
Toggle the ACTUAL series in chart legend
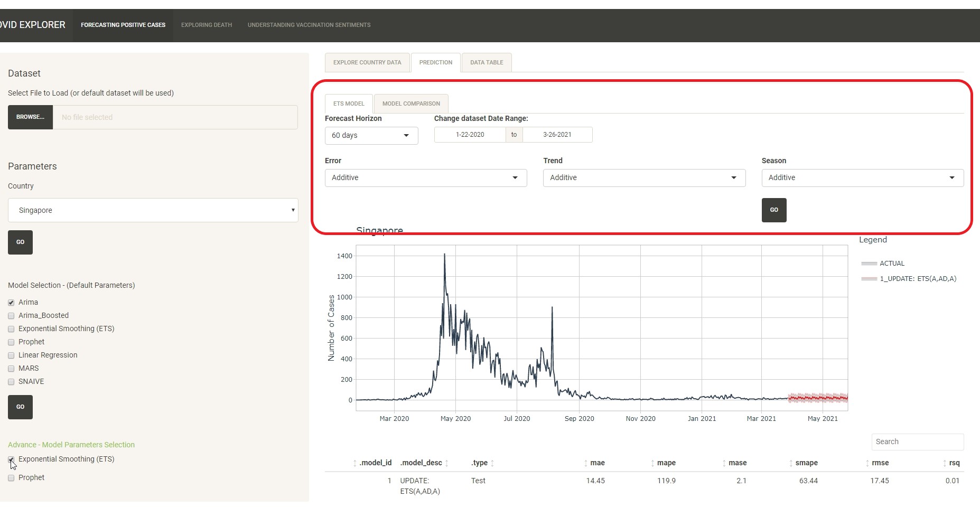coord(891,264)
